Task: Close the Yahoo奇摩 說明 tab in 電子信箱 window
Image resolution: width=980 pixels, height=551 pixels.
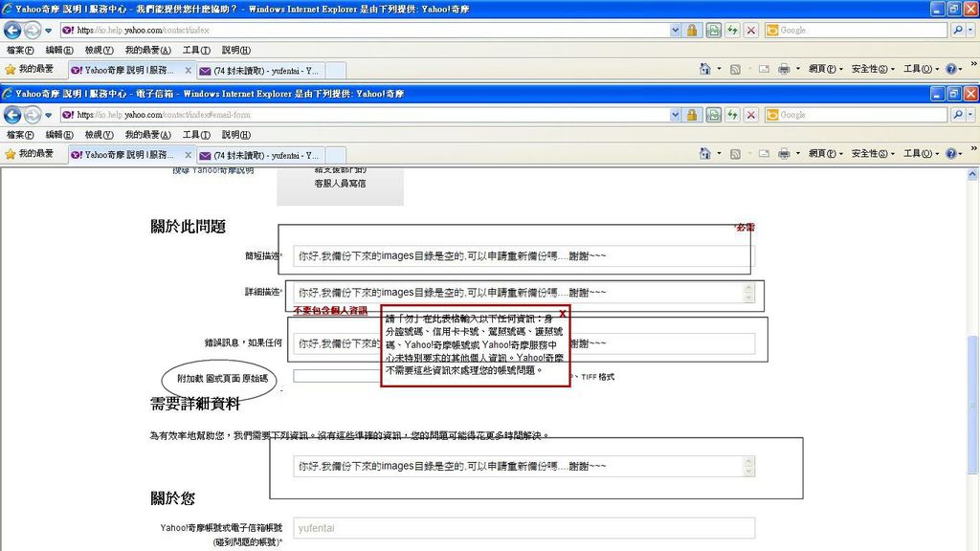Action: 188,155
